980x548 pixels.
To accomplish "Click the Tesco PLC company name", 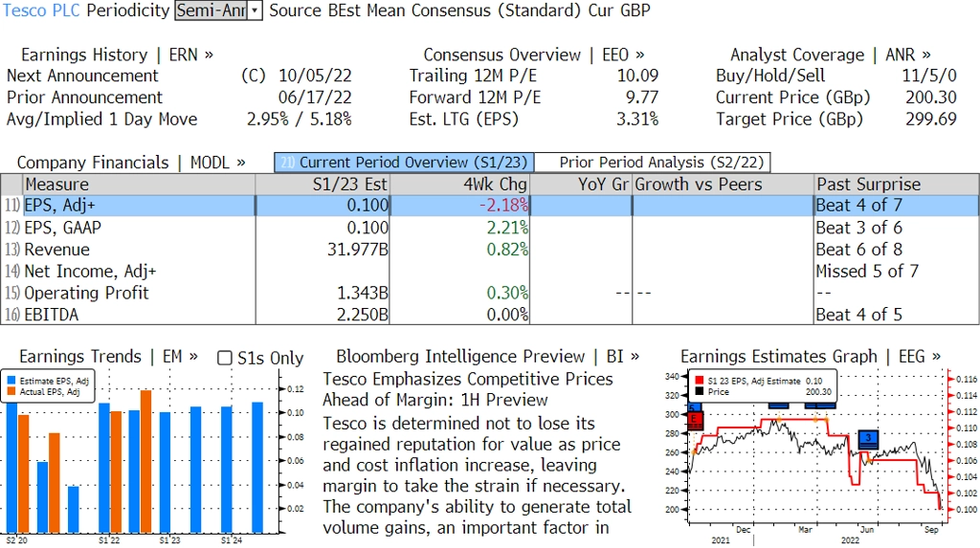I will 41,11.
